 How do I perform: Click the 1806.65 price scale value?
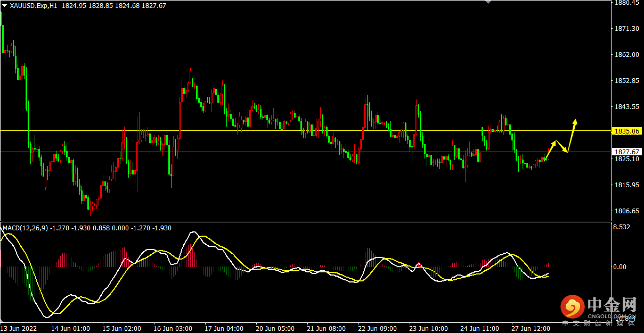tap(626, 211)
